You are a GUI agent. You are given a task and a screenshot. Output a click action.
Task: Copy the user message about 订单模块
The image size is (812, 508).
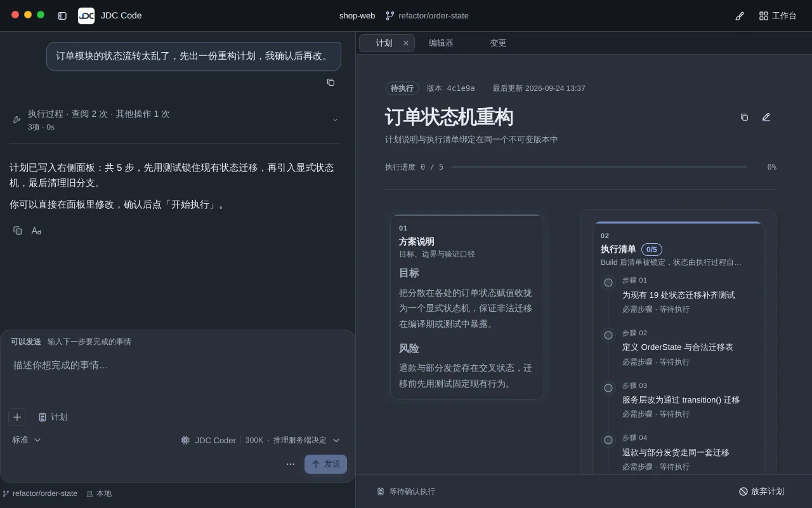331,82
